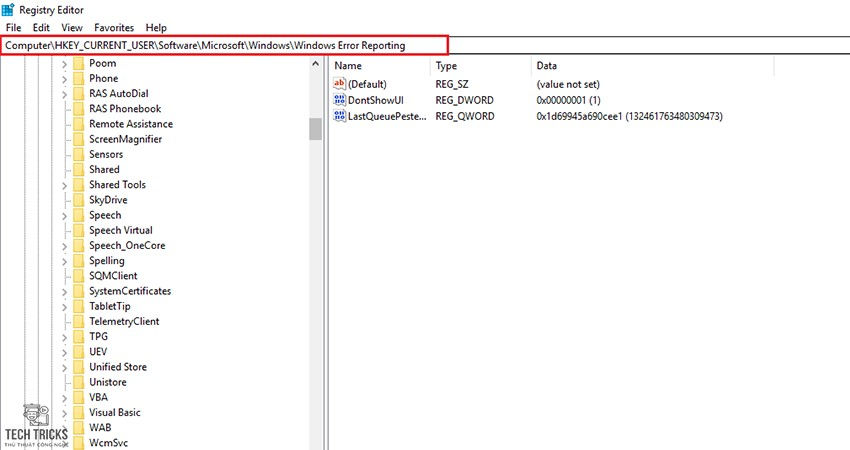Viewport: 850px width, 450px height.
Task: Expand the Speech key
Action: coord(65,216)
